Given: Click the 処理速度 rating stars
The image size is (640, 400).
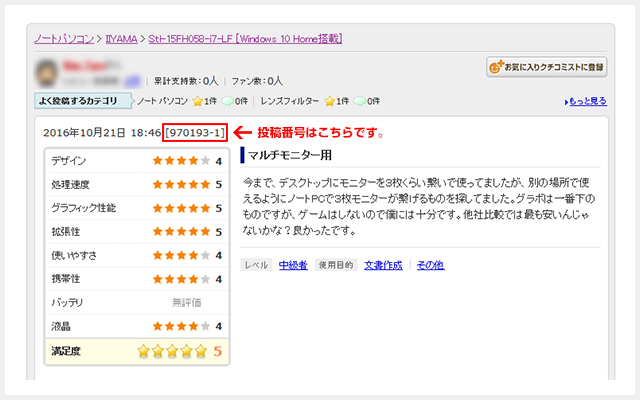Looking at the screenshot, I should [181, 184].
